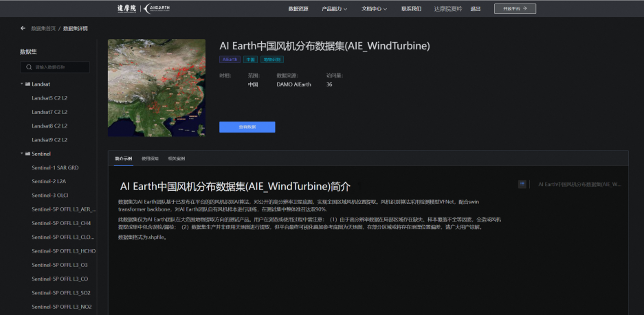The image size is (644, 315).
Task: Click the page title AI Earth中国风机分布数据集(AIE_WindTurbine)
Action: (x=324, y=46)
